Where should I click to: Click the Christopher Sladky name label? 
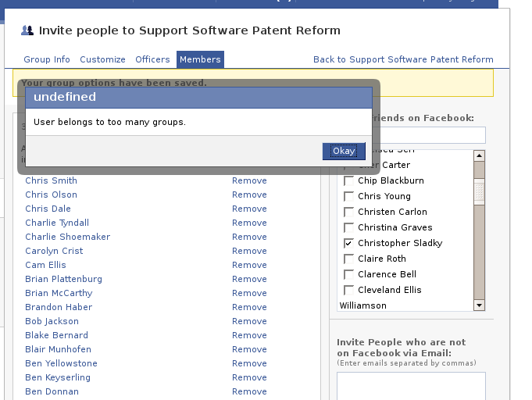tap(400, 243)
